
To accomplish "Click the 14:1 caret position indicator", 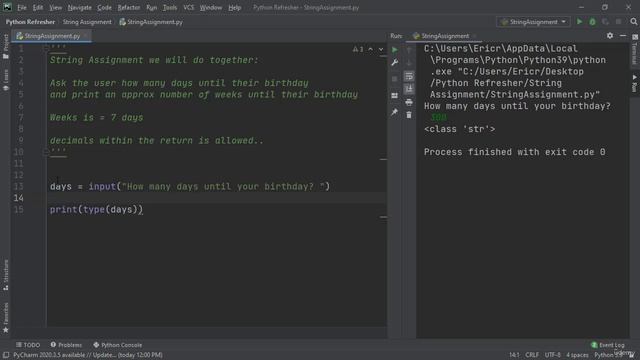I will point(514,355).
